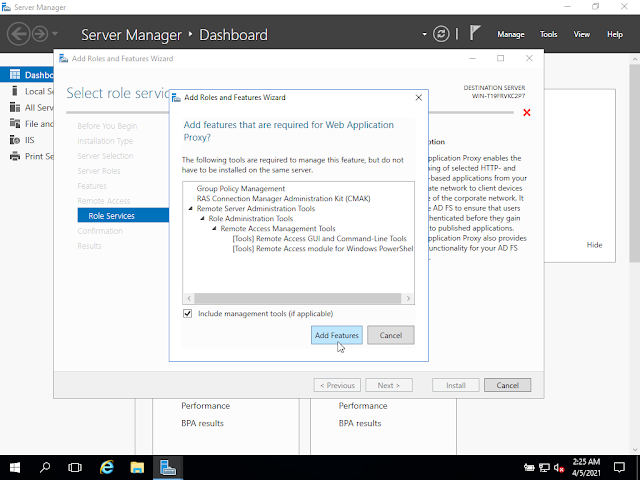Collapse Remote Access Management Tools node
Image resolution: width=640 pixels, height=480 pixels.
[214, 229]
